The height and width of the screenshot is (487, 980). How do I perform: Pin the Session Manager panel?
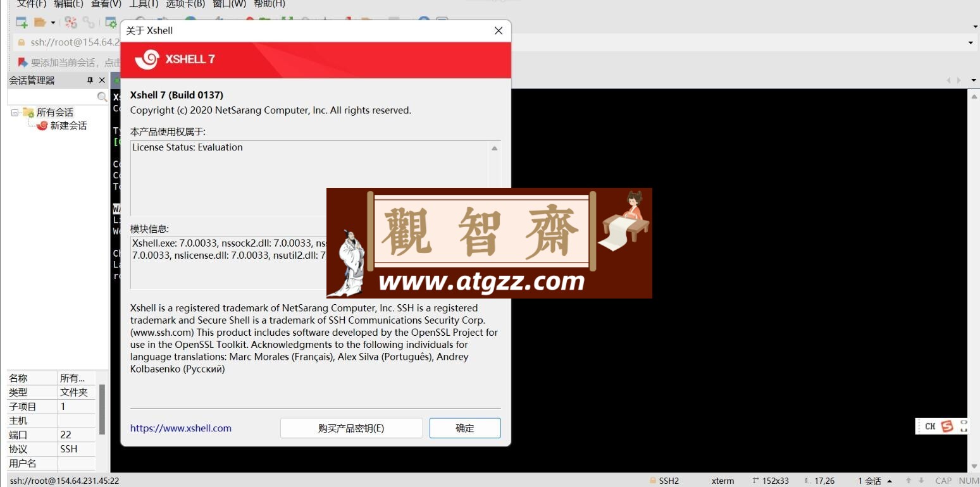point(90,80)
